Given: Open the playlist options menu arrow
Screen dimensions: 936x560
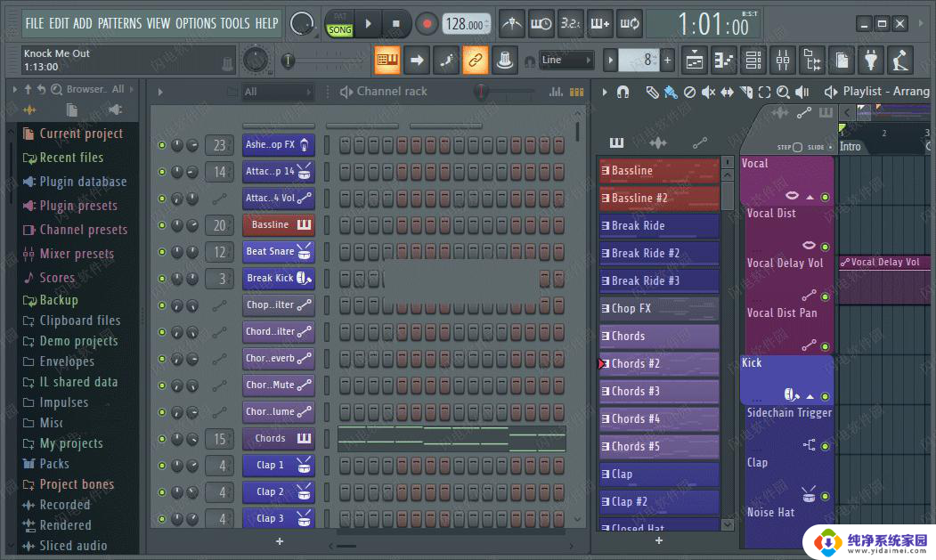Looking at the screenshot, I should click(604, 92).
